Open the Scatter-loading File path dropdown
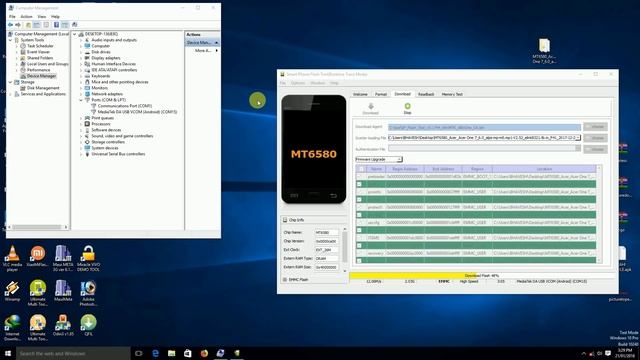This screenshot has width=640, height=360. [x=578, y=138]
